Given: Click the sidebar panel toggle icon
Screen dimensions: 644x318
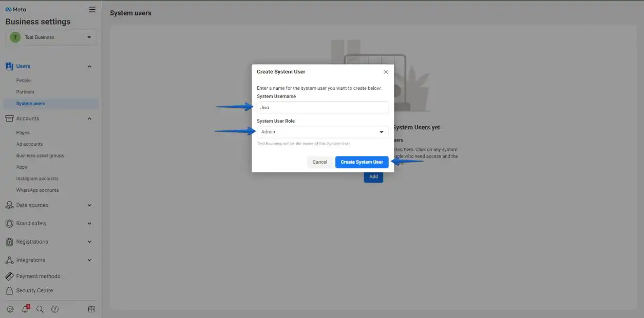Looking at the screenshot, I should 91,309.
